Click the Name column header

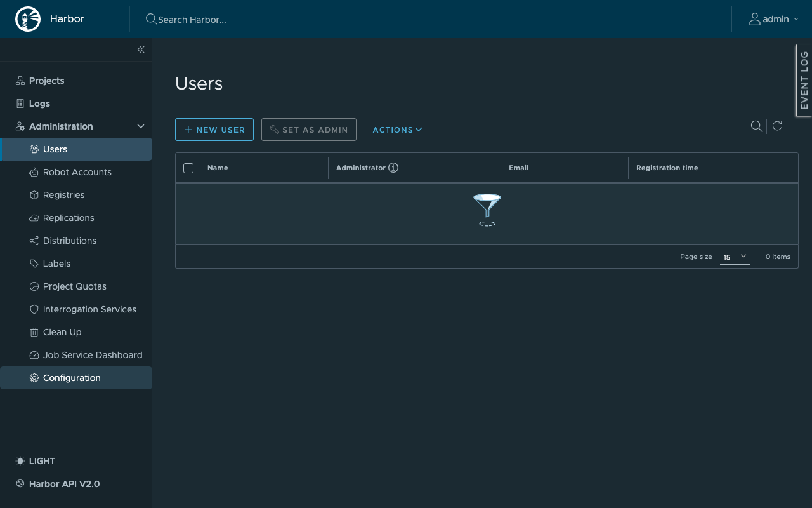click(218, 168)
